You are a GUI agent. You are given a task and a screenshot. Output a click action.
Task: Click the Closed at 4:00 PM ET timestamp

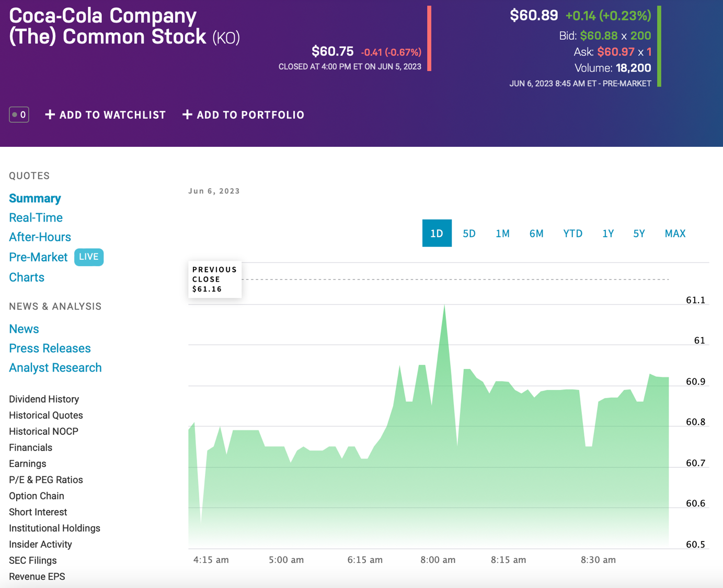(350, 67)
